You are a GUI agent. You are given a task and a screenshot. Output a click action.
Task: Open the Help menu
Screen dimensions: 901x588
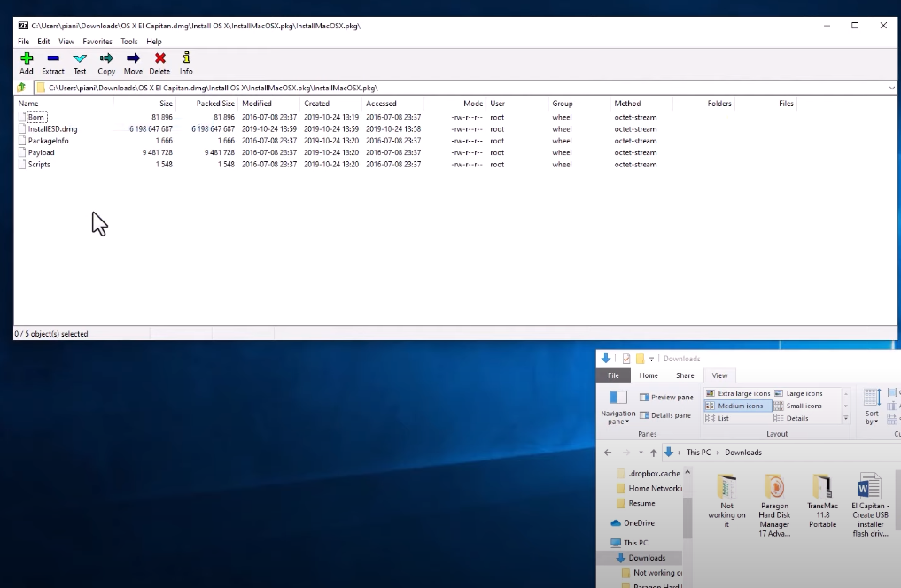coord(154,42)
